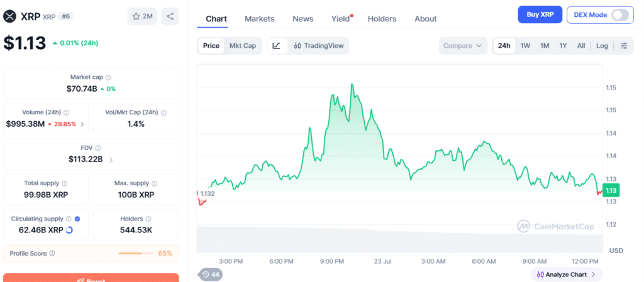Viewport: 644px width, 282px height.
Task: Select the 1W time range
Action: tap(525, 45)
